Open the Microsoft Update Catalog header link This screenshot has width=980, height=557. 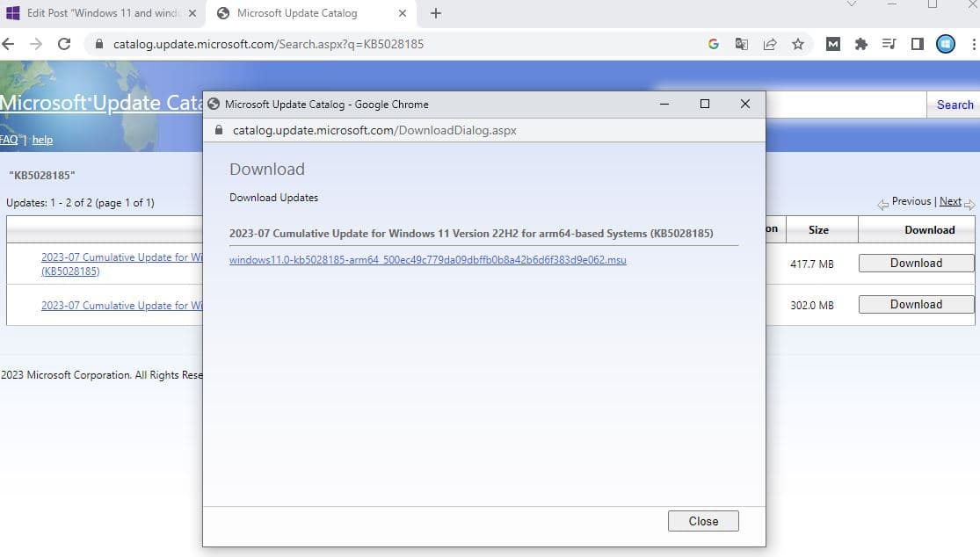click(x=101, y=103)
